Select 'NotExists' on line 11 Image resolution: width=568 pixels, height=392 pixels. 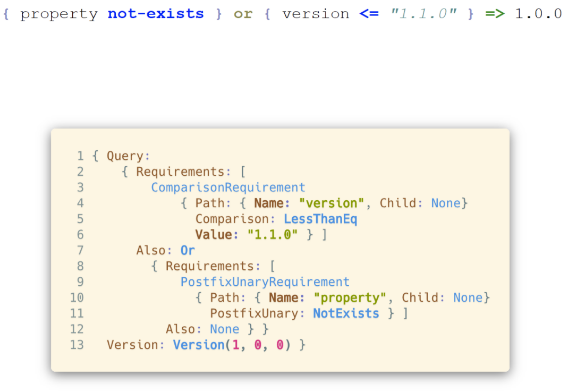(346, 313)
